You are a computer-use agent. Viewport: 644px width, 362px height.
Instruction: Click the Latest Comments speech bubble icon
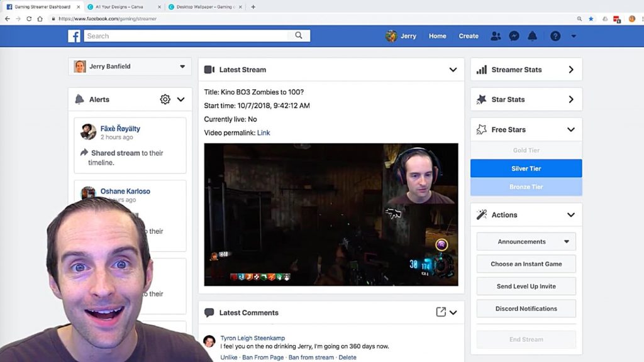pos(209,313)
